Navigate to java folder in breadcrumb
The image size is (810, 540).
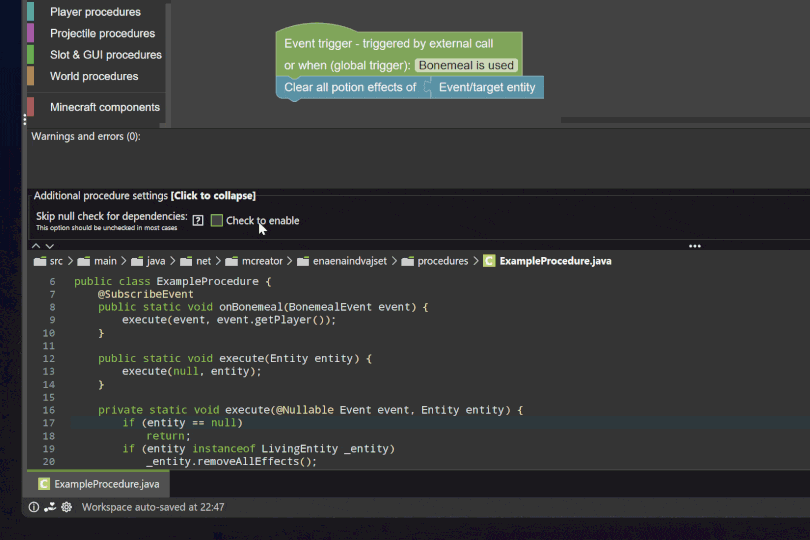pyautogui.click(x=148, y=261)
